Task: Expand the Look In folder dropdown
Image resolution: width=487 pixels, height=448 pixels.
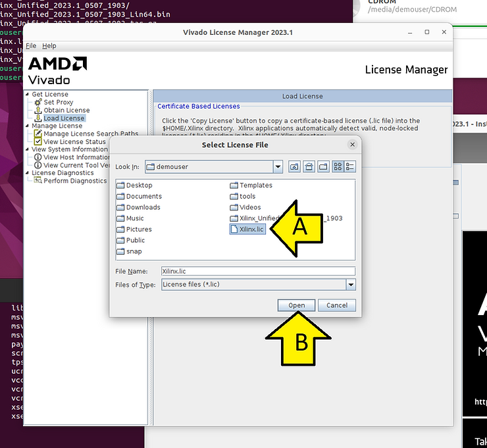Action: click(x=278, y=167)
